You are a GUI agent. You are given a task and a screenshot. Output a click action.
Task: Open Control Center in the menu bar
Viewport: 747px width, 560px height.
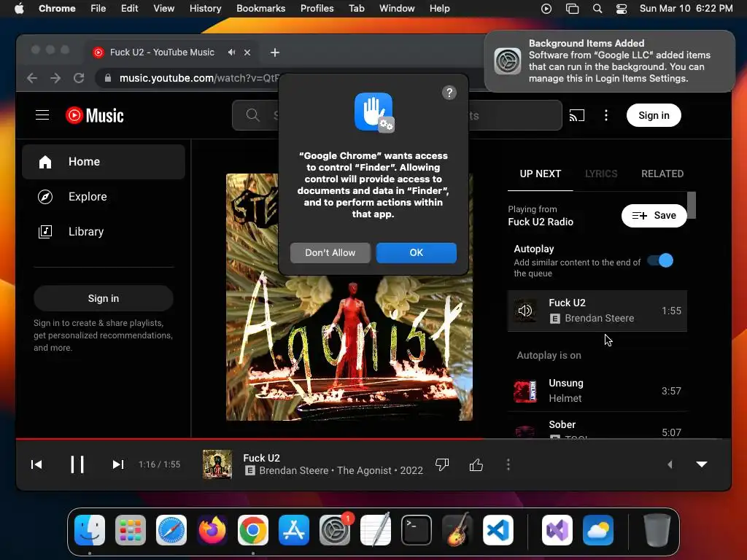(622, 9)
